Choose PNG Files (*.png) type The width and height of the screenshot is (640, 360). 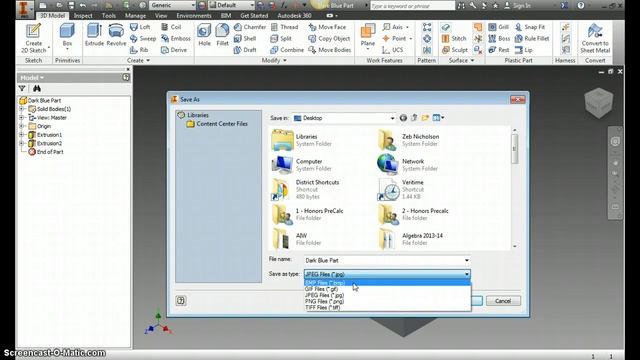click(387, 301)
